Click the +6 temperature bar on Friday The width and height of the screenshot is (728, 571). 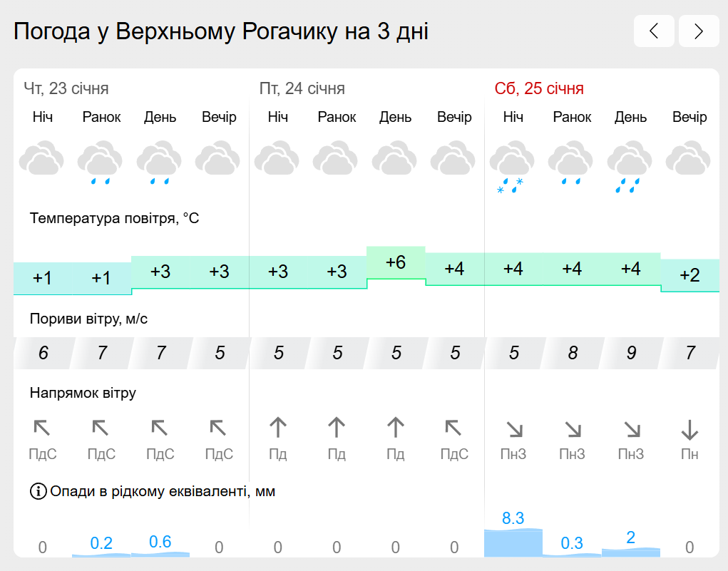click(396, 262)
